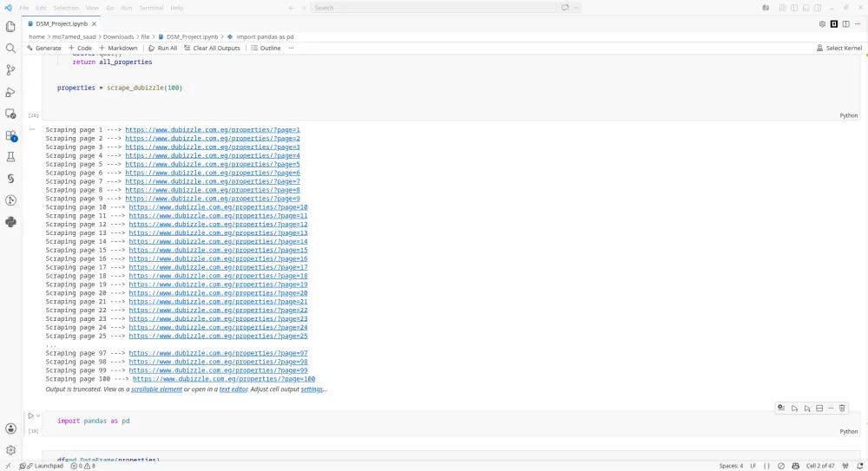Open the remote window status bar icon
868x471 pixels.
(x=8, y=466)
